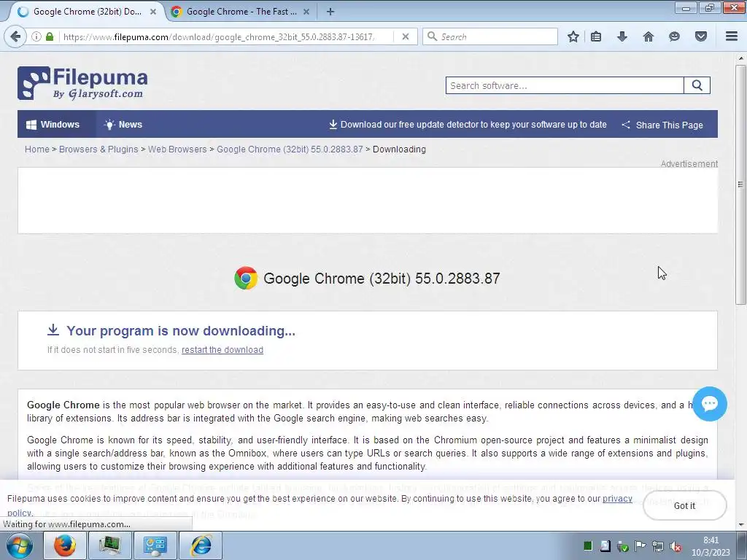Go to Firefox home page icon
The image size is (747, 560).
(649, 36)
